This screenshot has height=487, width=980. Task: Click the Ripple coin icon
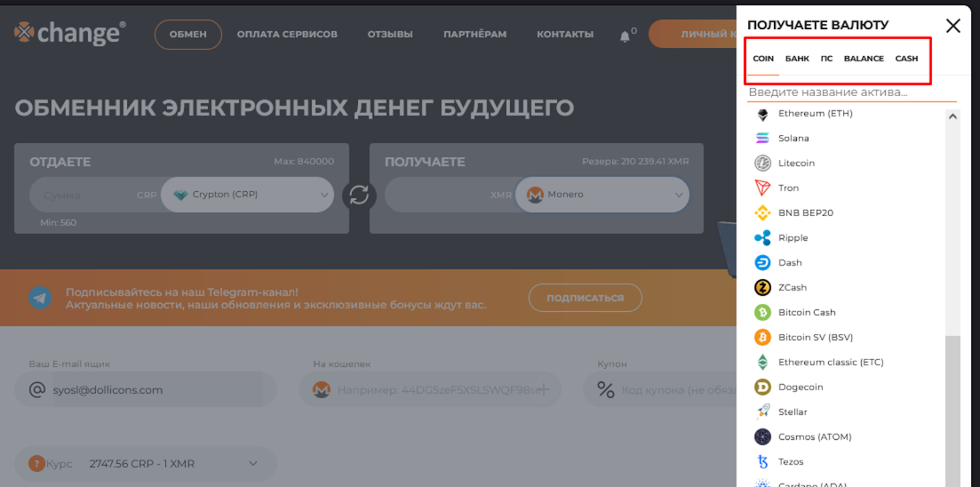(x=763, y=238)
